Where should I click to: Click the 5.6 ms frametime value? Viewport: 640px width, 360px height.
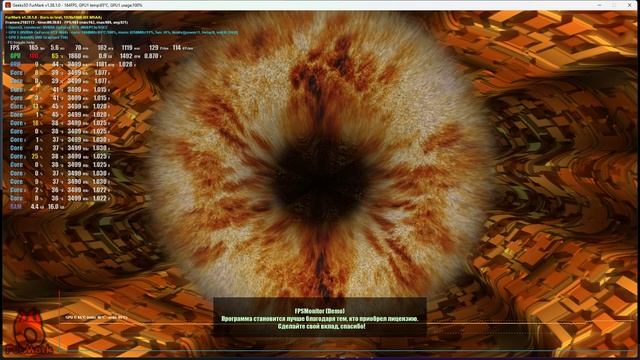55,48
